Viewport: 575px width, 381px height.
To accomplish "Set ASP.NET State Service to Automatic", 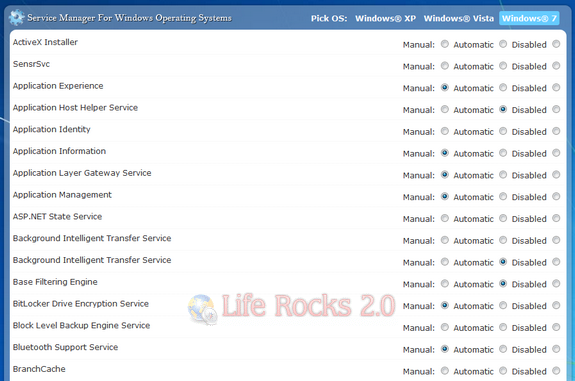I will (x=503, y=218).
